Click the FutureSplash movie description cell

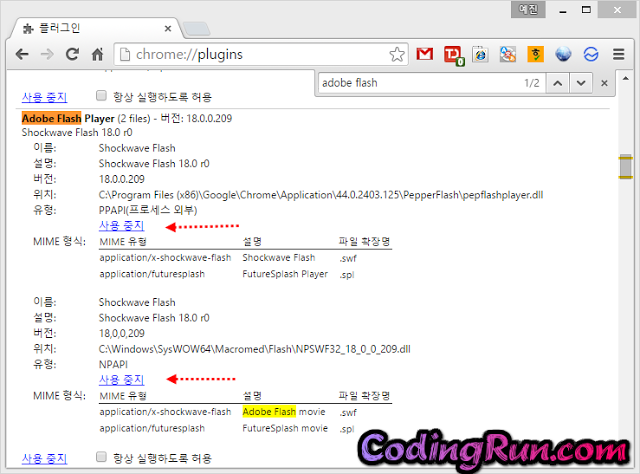point(285,428)
